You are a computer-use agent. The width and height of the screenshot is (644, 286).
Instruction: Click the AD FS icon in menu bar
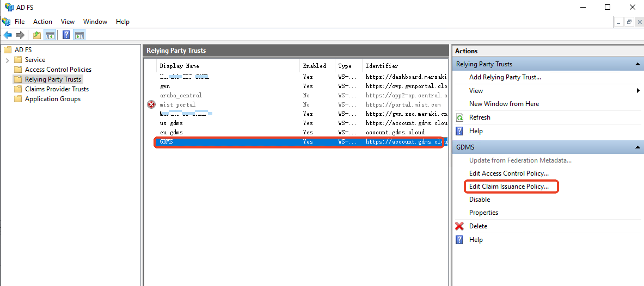click(x=6, y=21)
